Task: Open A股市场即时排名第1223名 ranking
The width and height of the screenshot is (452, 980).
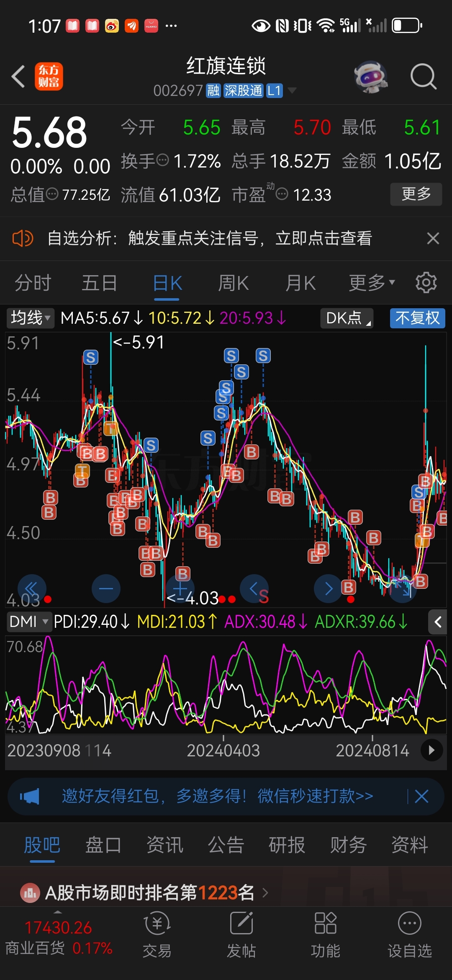Action: click(x=150, y=893)
